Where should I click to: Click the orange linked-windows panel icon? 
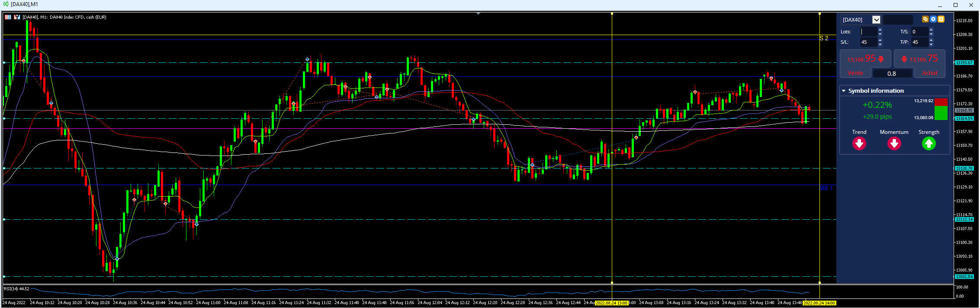925,19
